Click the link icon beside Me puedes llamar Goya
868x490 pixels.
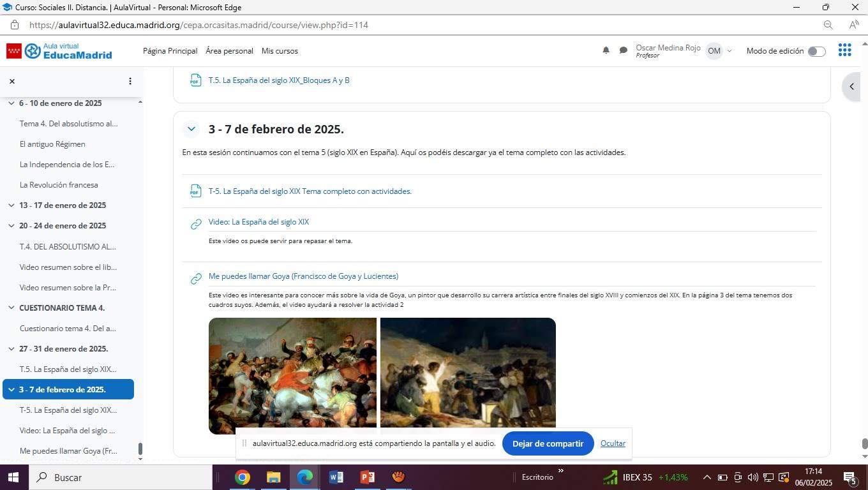pyautogui.click(x=196, y=279)
